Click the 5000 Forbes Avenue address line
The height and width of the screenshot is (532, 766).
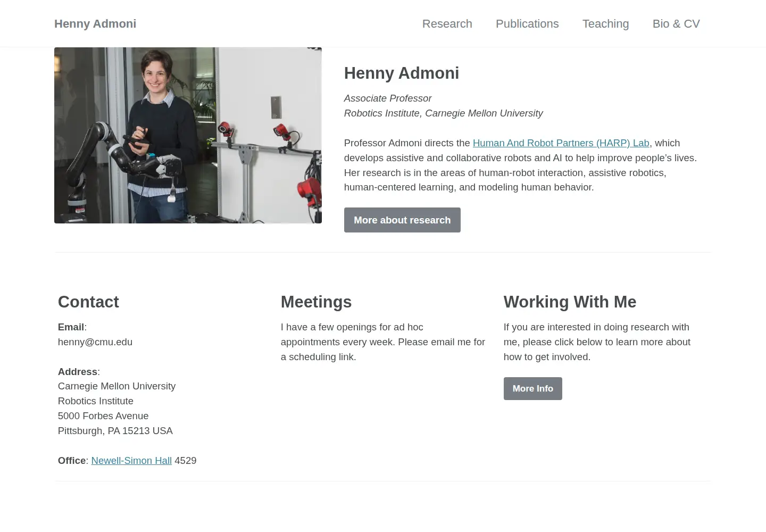point(103,416)
